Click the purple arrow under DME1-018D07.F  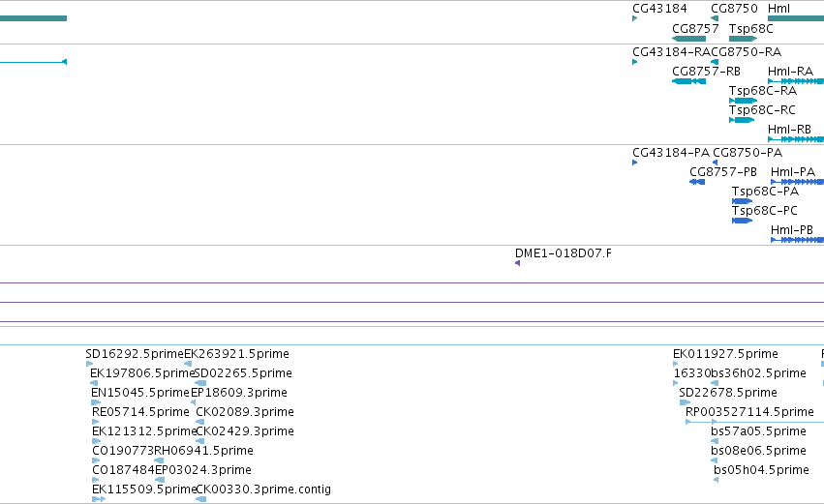[x=518, y=263]
